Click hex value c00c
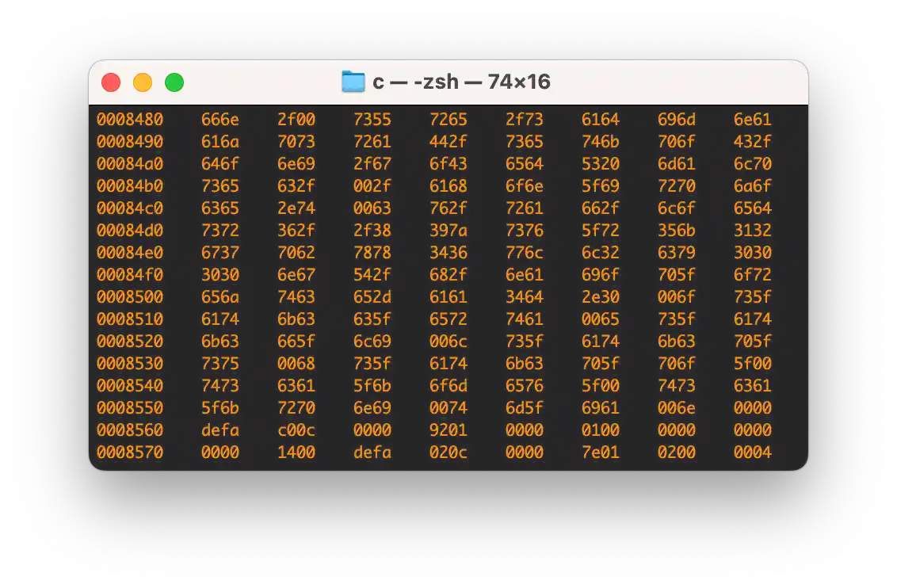The height and width of the screenshot is (588, 897). (x=296, y=430)
